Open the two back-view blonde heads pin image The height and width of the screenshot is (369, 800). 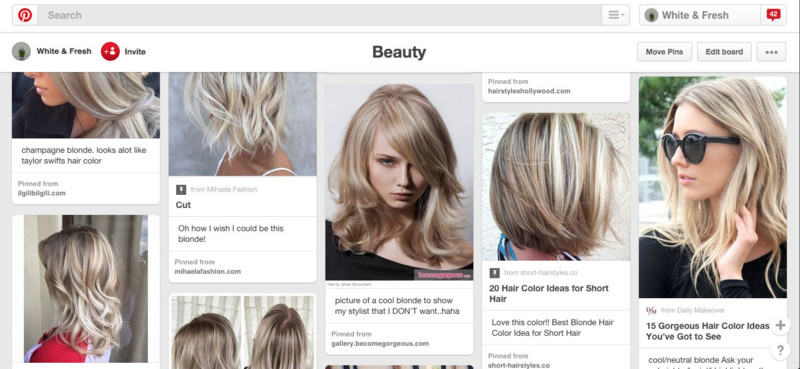click(243, 332)
